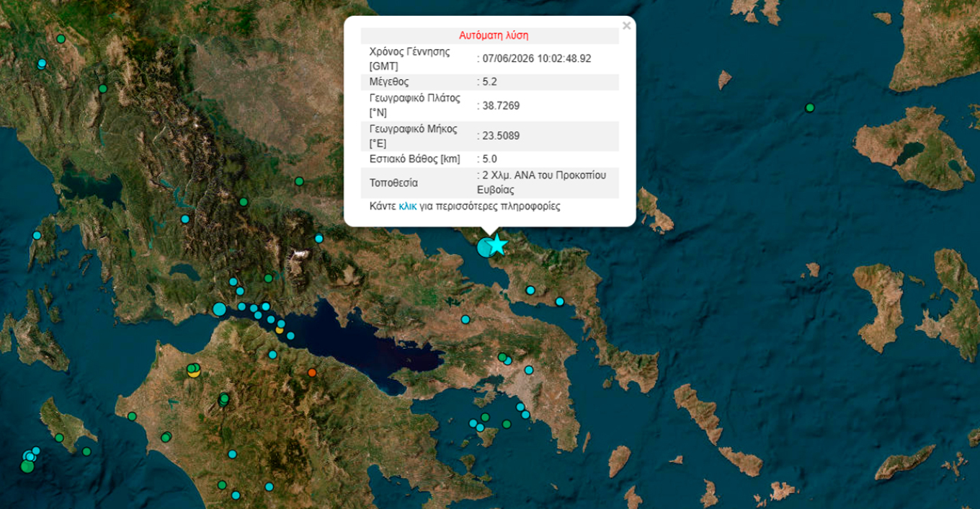Select the lone green marker in the eastern Aegean

[x=810, y=108]
